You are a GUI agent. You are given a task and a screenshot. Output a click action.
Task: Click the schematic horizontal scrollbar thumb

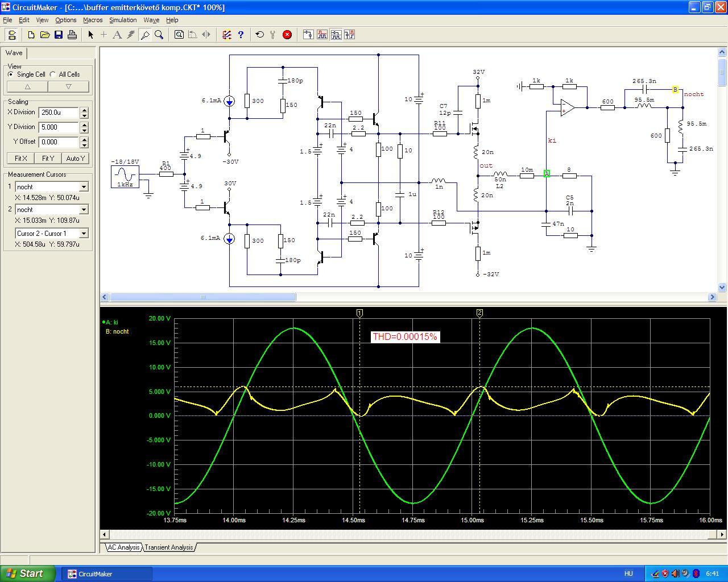tap(202, 297)
